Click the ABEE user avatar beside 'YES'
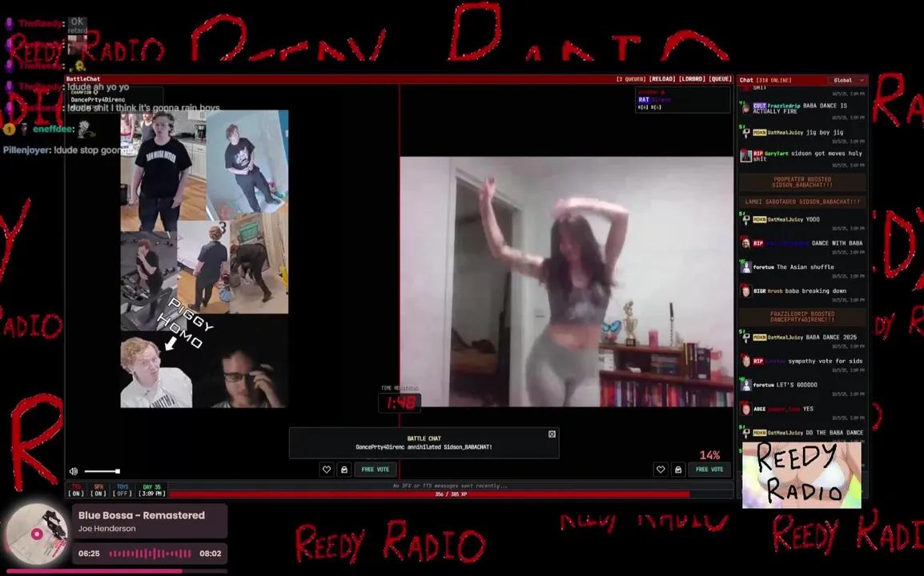The height and width of the screenshot is (576, 924). click(746, 409)
